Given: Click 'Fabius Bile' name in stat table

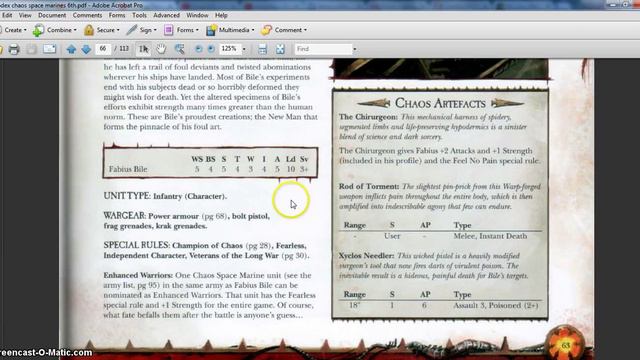Looking at the screenshot, I should coord(128,169).
